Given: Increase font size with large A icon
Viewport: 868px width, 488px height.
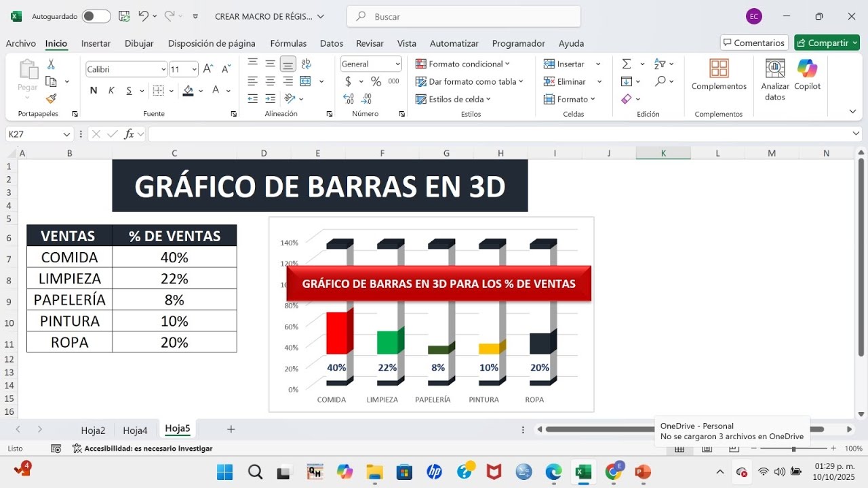Looking at the screenshot, I should (209, 69).
